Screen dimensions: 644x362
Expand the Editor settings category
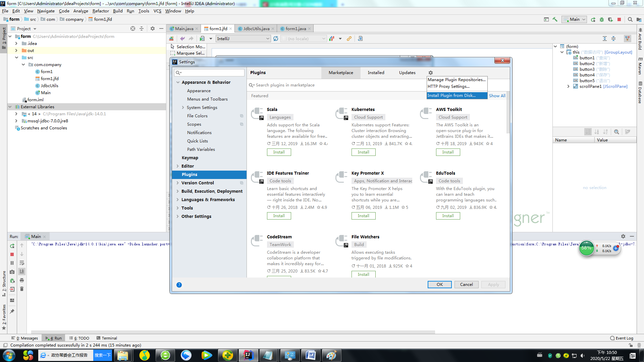coord(178,166)
